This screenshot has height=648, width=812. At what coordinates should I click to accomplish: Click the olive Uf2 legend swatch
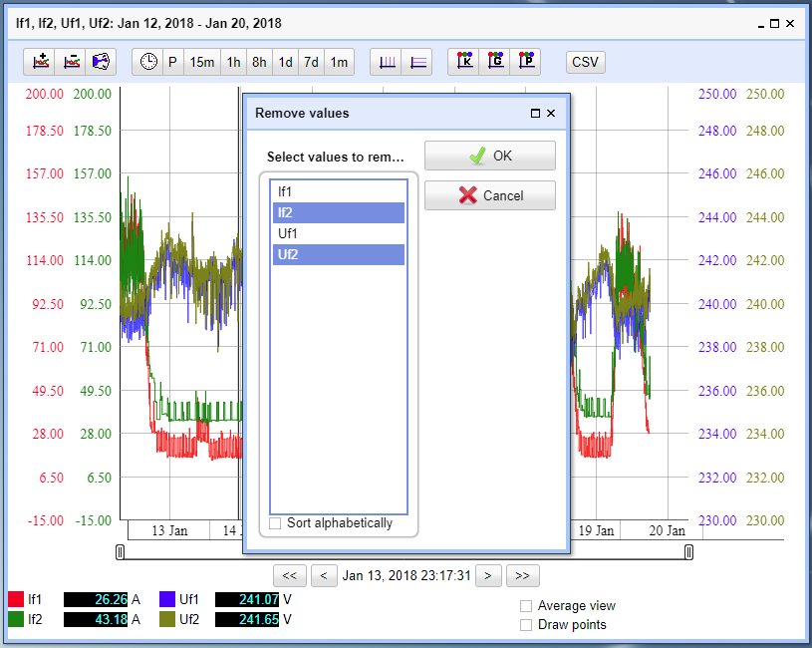click(x=167, y=619)
